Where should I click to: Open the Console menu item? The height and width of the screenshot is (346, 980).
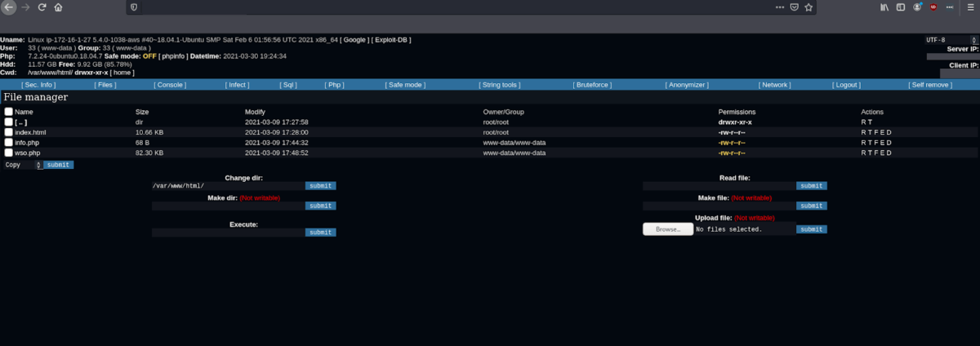[x=171, y=85]
